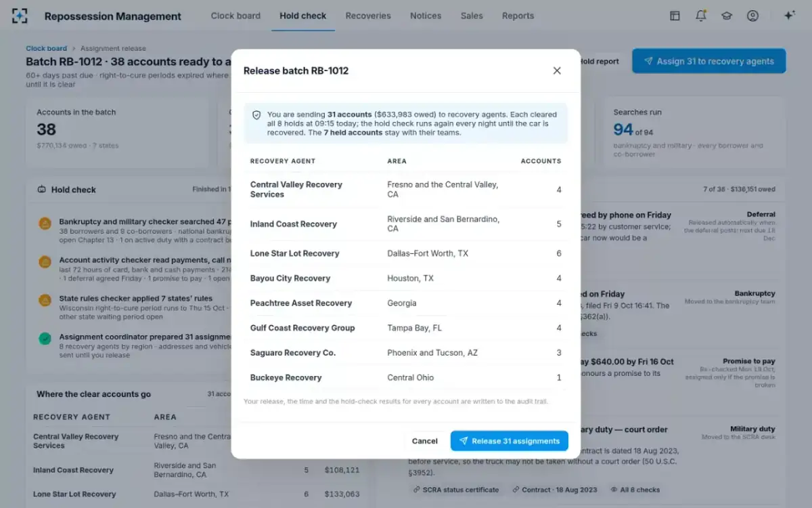812x508 pixels.
Task: Open SCRA status certificate attachment
Action: 456,490
